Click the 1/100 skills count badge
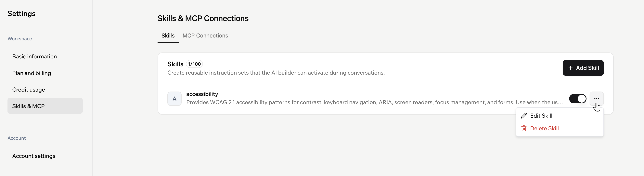This screenshot has height=176, width=644. tap(194, 64)
